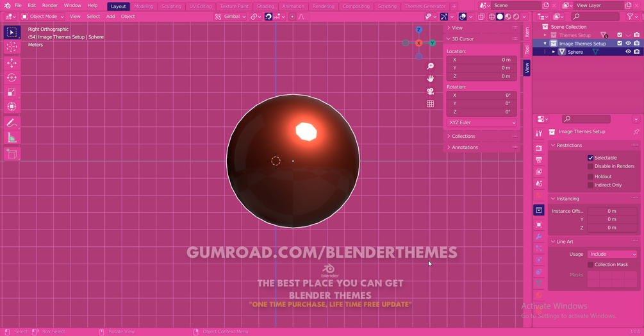Select the Select Box tool

[12, 32]
